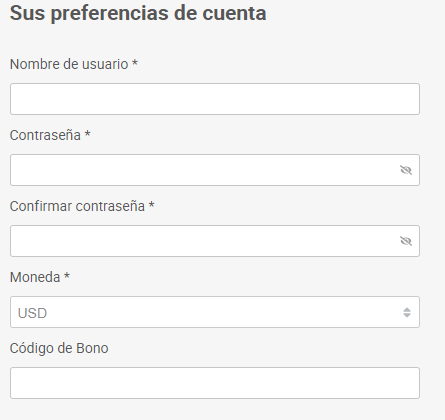Click the required asterisk next to Contraseña

(87, 134)
